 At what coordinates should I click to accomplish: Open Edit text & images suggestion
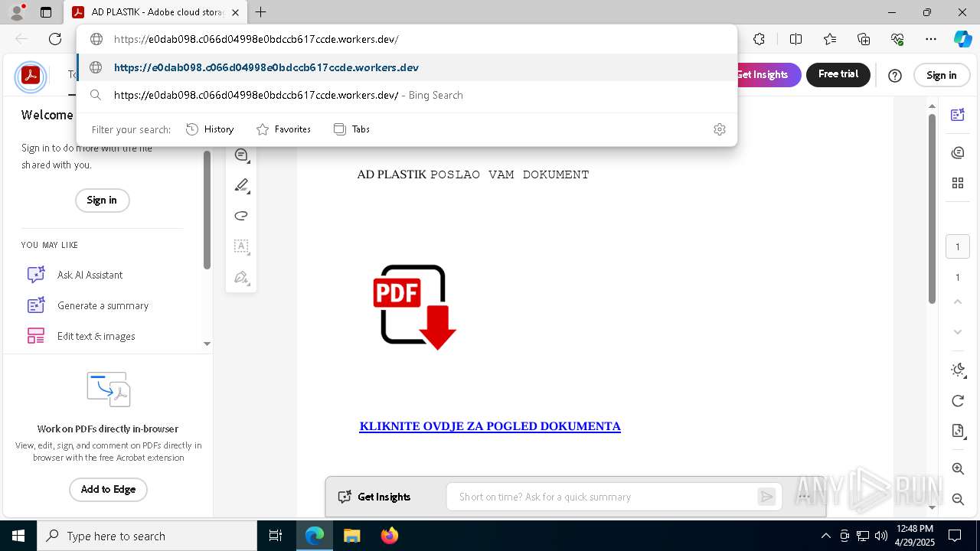click(x=81, y=336)
